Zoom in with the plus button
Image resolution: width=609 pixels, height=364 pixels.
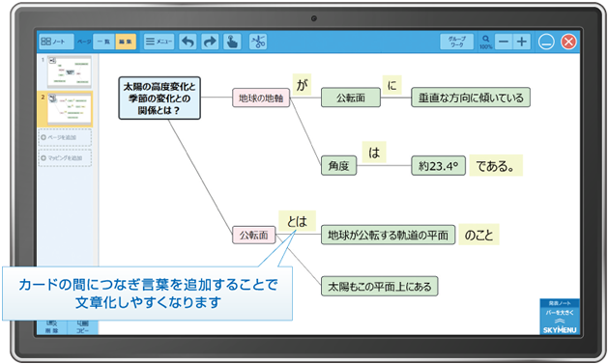coord(522,42)
